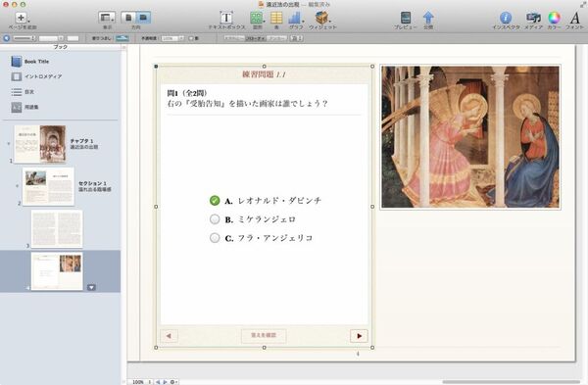
Task: Click the Publish blue arrow icon
Action: pyautogui.click(x=428, y=18)
